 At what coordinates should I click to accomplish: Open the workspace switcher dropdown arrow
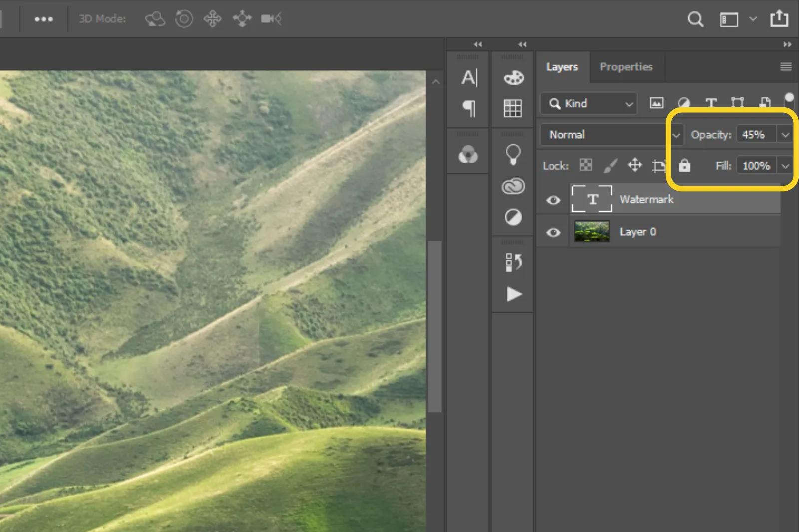pyautogui.click(x=753, y=19)
